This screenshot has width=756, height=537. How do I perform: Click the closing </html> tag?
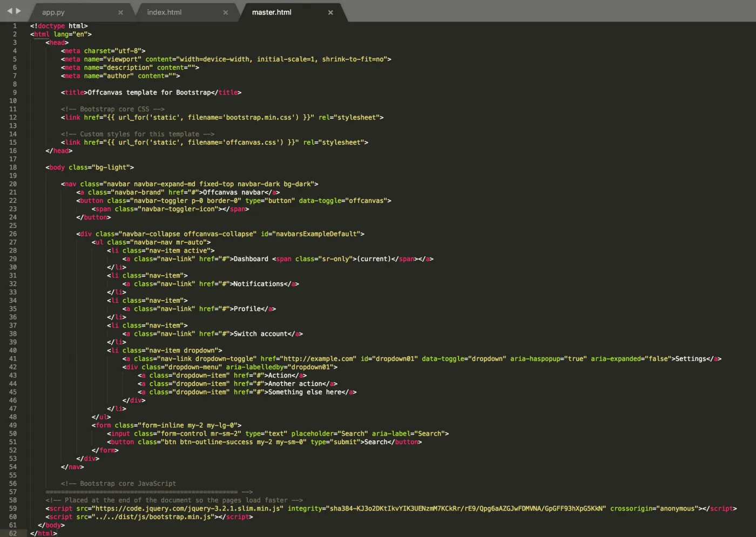point(44,533)
